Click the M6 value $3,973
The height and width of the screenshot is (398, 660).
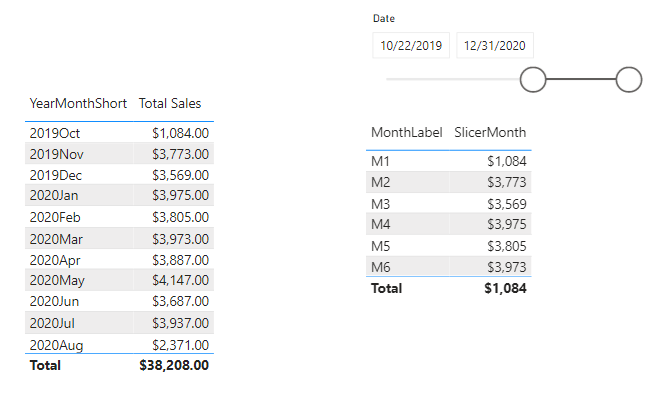pyautogui.click(x=507, y=268)
